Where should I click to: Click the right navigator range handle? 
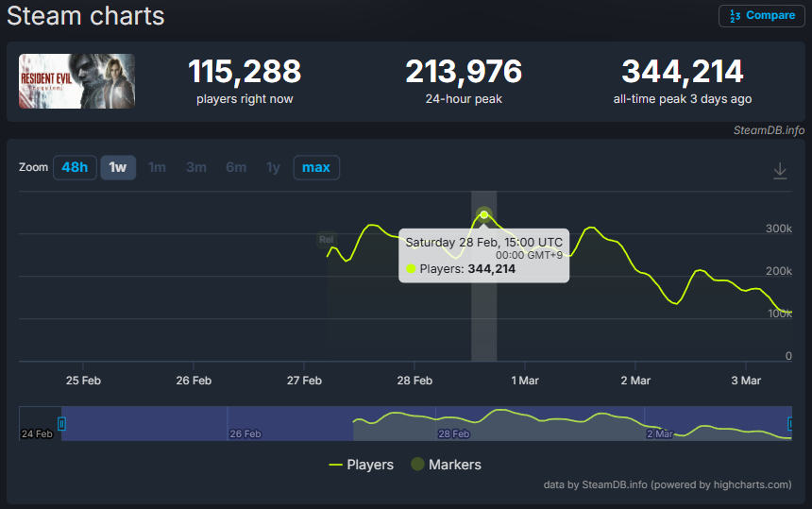coord(790,424)
